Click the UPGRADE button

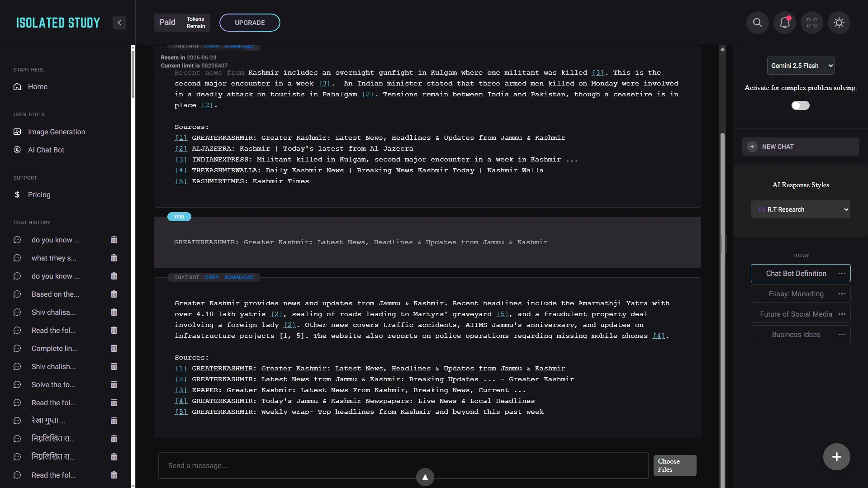250,23
